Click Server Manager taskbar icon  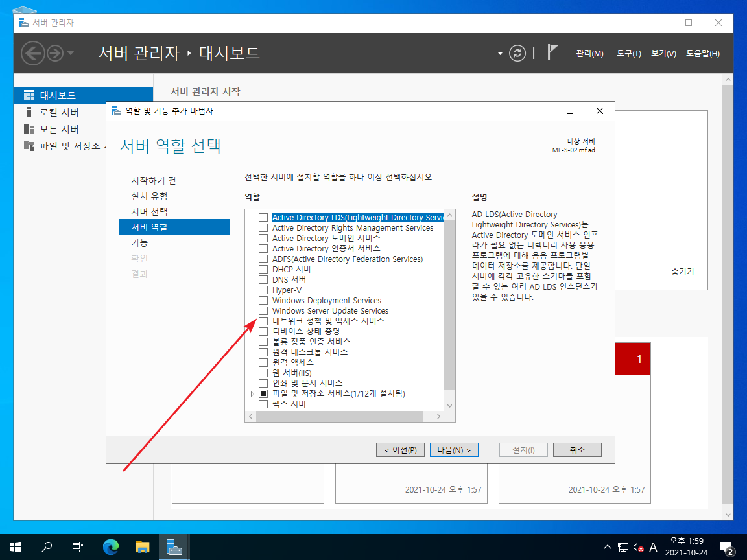(174, 547)
